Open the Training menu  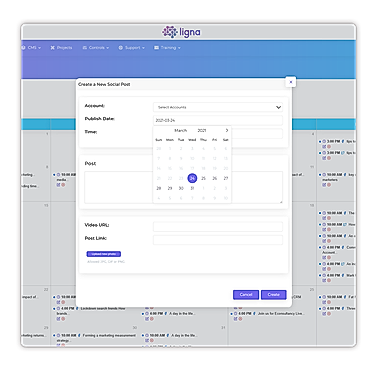pos(167,48)
